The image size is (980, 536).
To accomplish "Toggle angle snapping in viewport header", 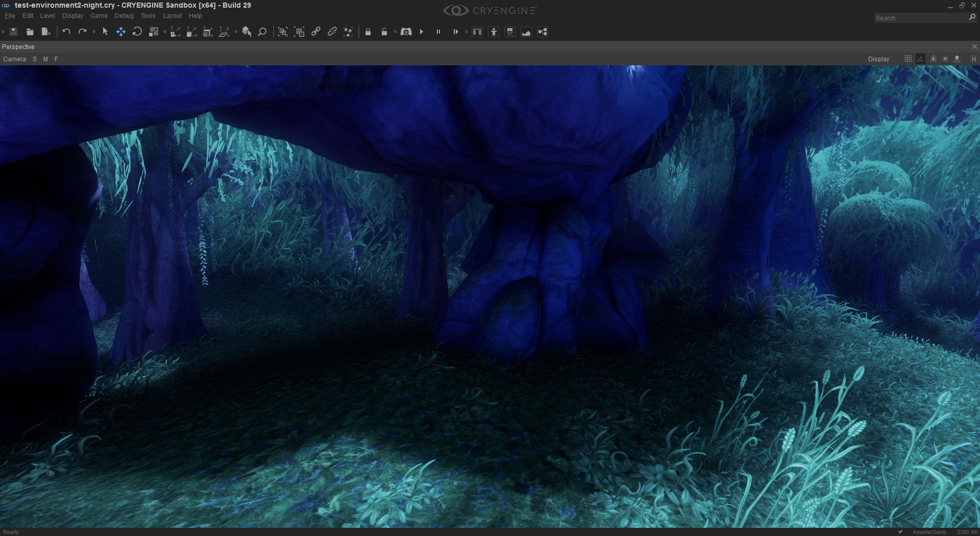I will pos(920,59).
